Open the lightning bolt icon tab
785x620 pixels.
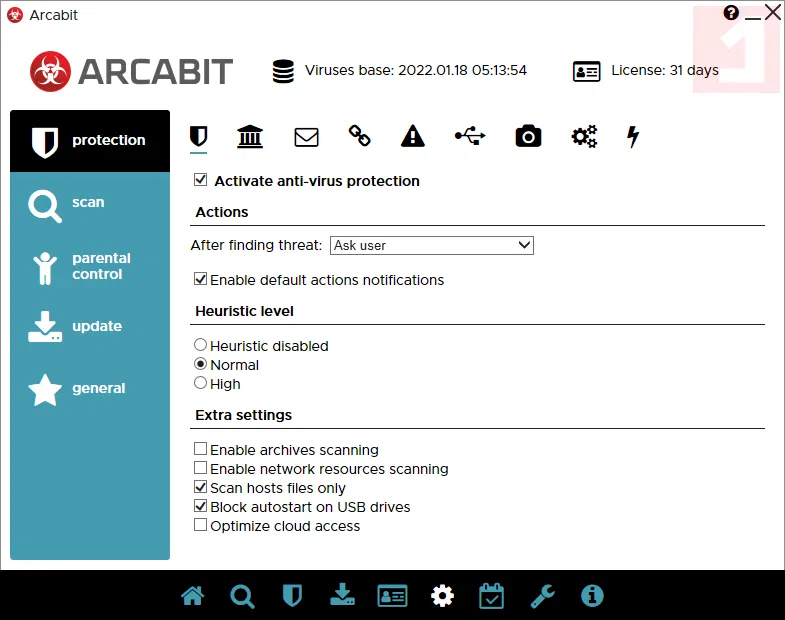[x=633, y=137]
